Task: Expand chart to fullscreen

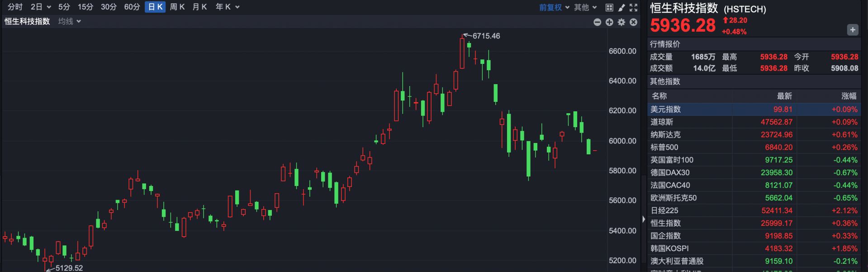Action: (x=633, y=7)
